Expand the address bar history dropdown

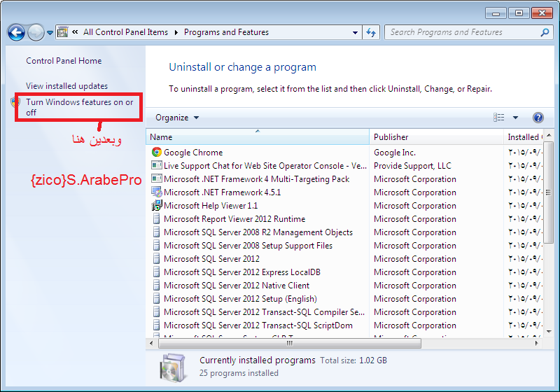[355, 32]
